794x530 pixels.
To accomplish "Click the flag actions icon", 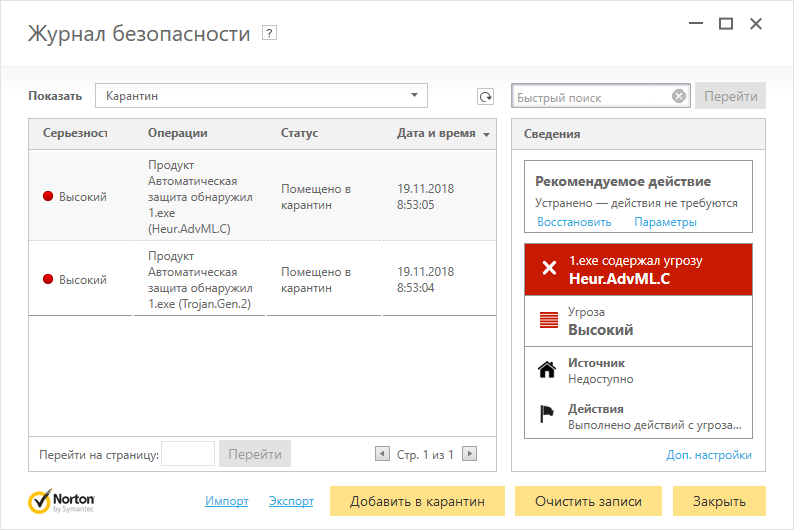I will coord(547,416).
